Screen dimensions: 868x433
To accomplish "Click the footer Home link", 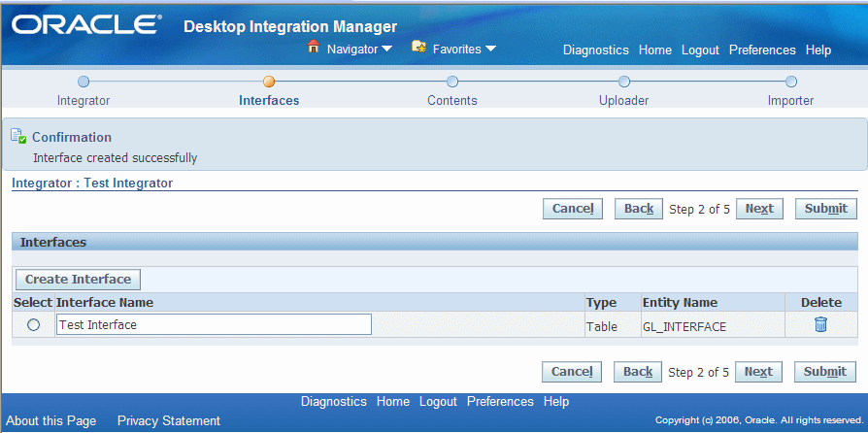I will pos(393,401).
